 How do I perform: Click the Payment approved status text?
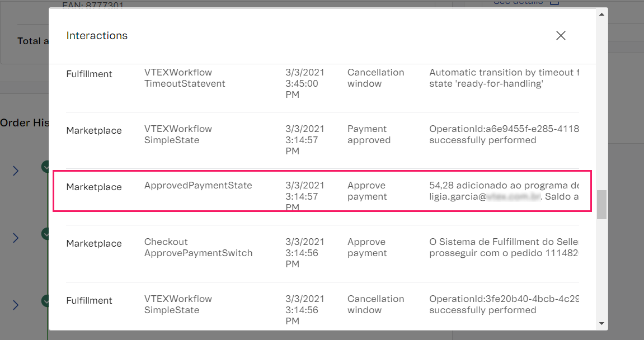point(369,135)
